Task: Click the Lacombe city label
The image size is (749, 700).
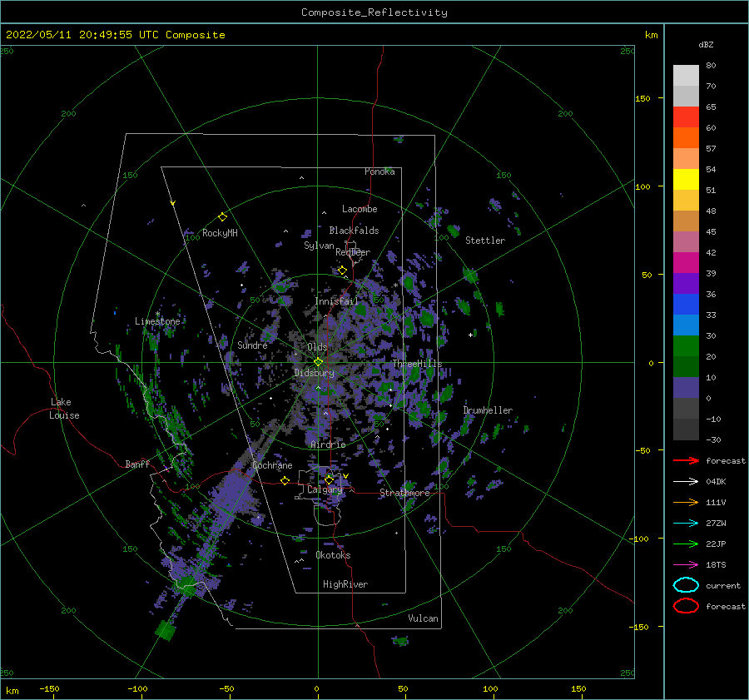Action: coord(360,209)
